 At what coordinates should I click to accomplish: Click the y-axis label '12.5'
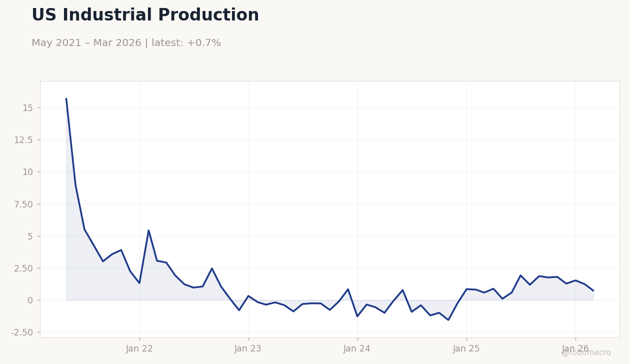pyautogui.click(x=23, y=140)
